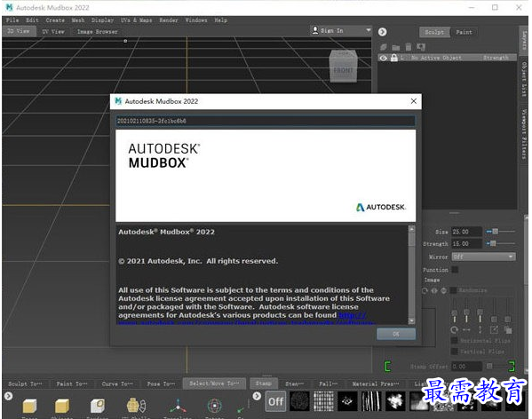
Task: Select the Objects selection tool
Action: 62,406
